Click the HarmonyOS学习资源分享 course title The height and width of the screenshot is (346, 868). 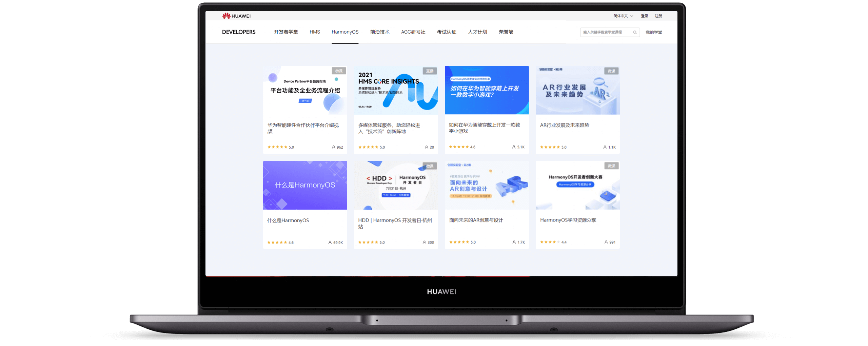pyautogui.click(x=568, y=220)
